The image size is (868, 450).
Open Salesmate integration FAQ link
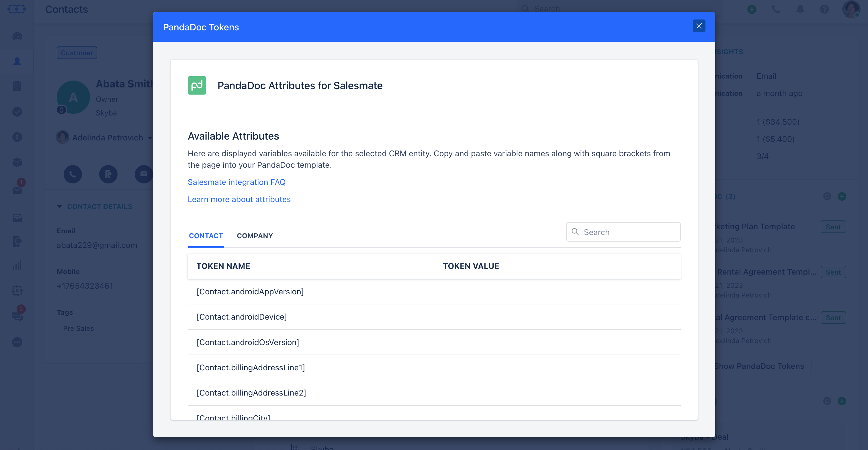click(236, 182)
